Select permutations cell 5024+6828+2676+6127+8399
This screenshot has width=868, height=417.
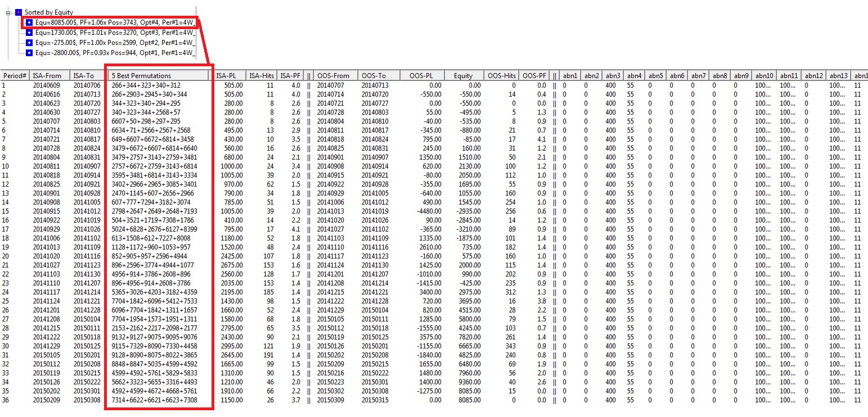pyautogui.click(x=155, y=229)
